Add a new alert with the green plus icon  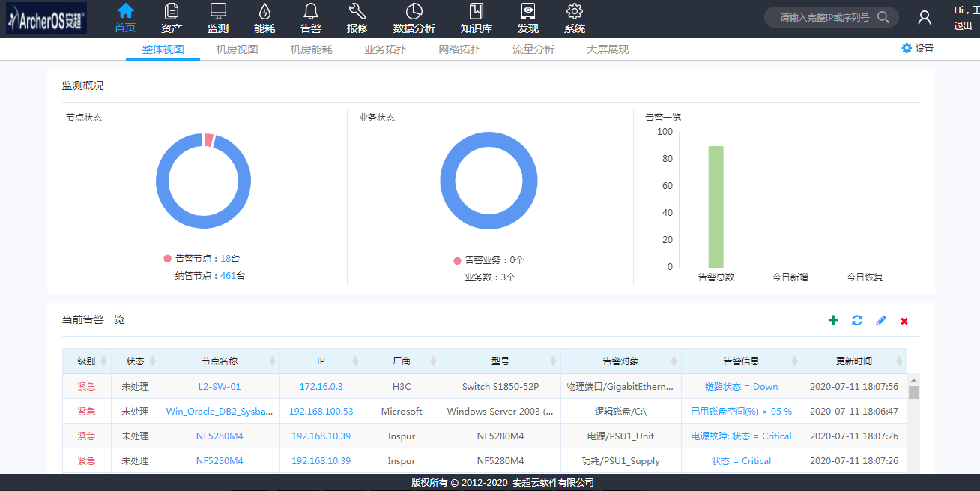tap(833, 320)
